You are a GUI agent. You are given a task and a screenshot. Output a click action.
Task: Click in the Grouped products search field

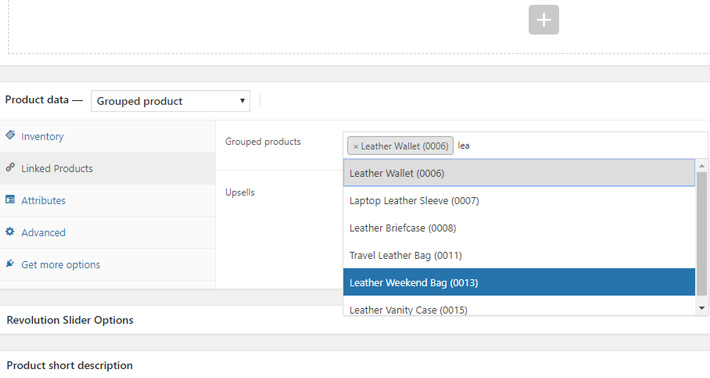[580, 146]
